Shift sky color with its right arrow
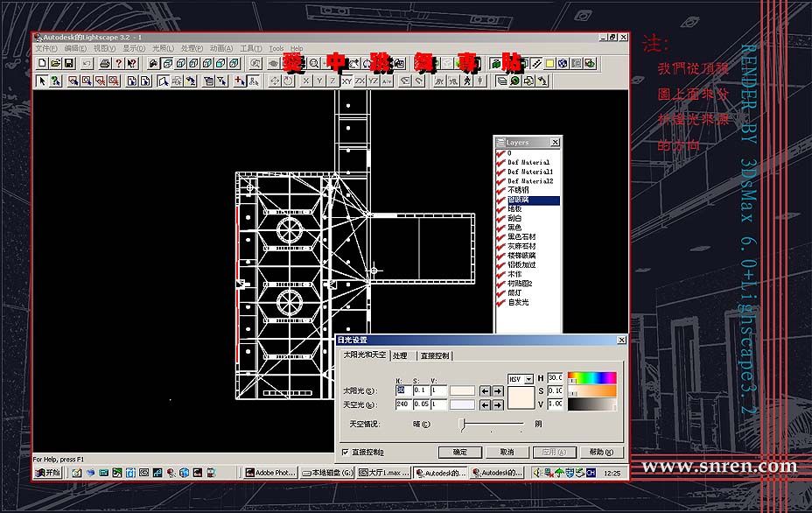Viewport: 812px width, 513px height. [497, 404]
